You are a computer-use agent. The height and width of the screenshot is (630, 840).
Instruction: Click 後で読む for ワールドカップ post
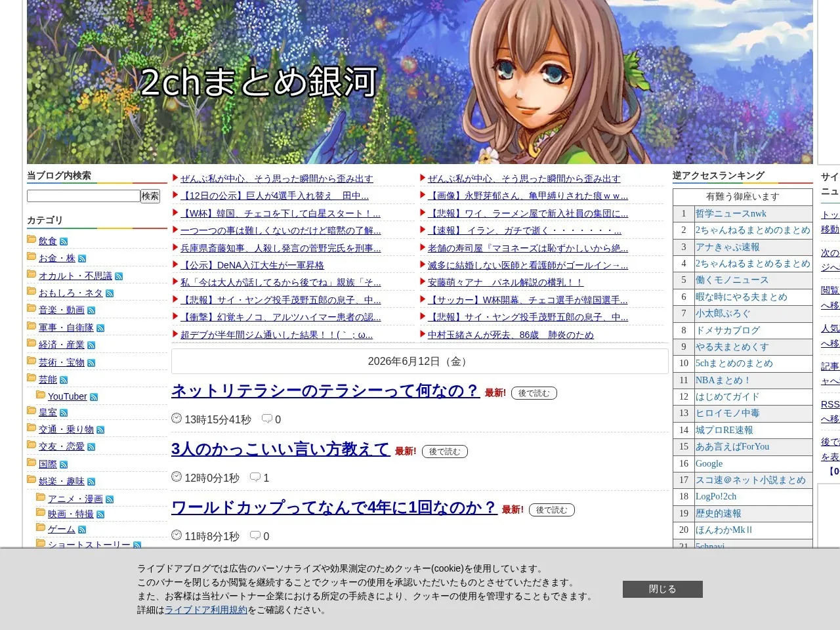(552, 510)
